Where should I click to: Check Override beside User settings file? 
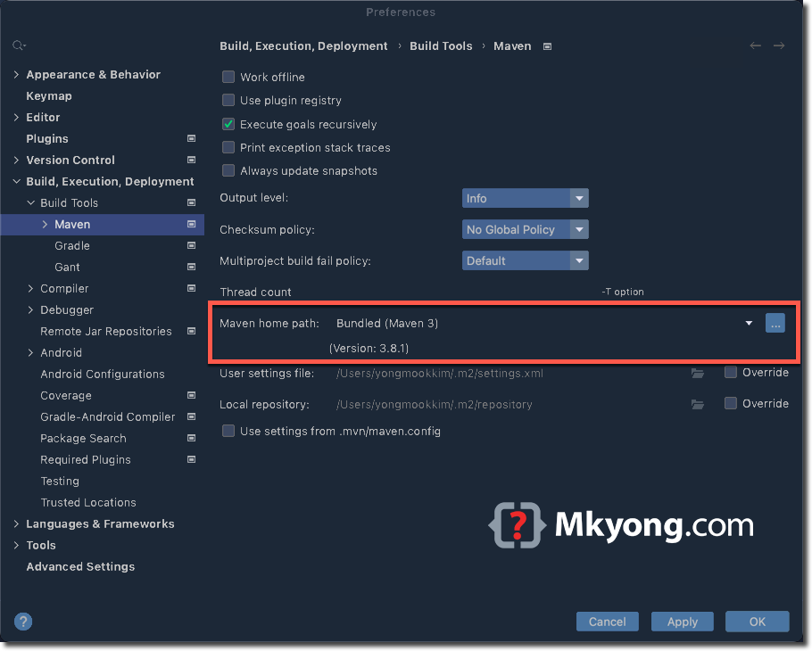tap(729, 374)
